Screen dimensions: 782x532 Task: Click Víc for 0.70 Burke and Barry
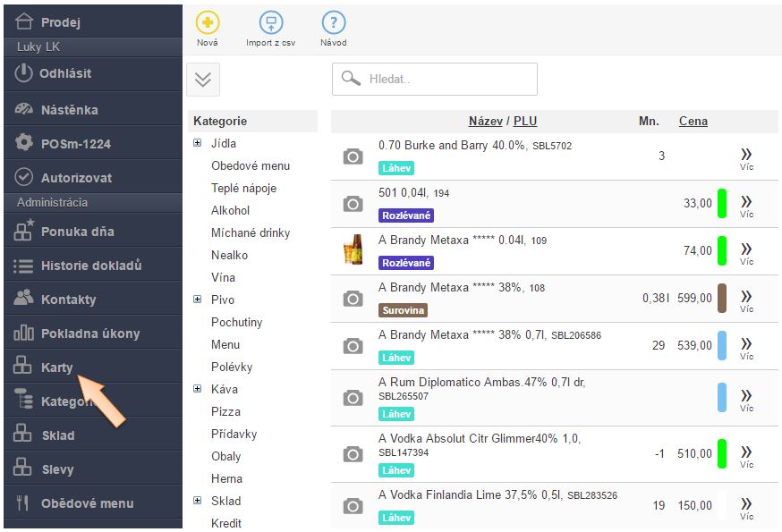[x=746, y=157]
